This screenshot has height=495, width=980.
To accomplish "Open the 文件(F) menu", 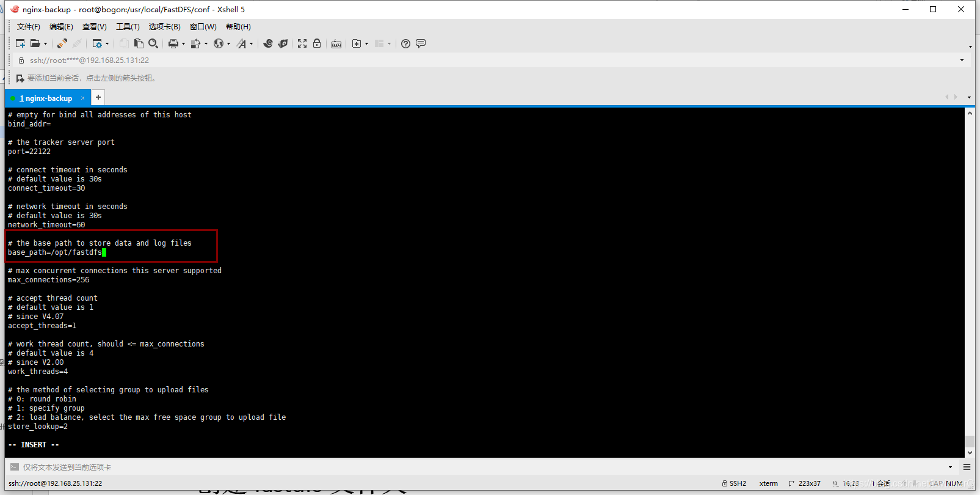I will tap(28, 27).
